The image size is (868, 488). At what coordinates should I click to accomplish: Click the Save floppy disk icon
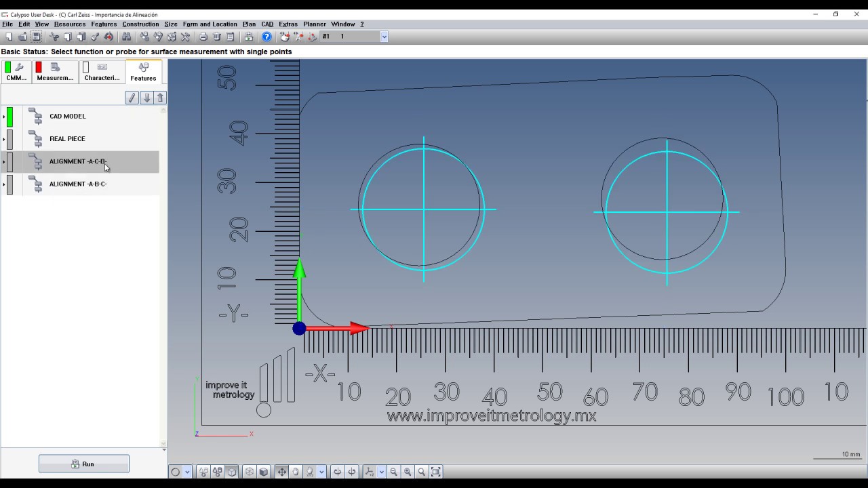pos(37,37)
